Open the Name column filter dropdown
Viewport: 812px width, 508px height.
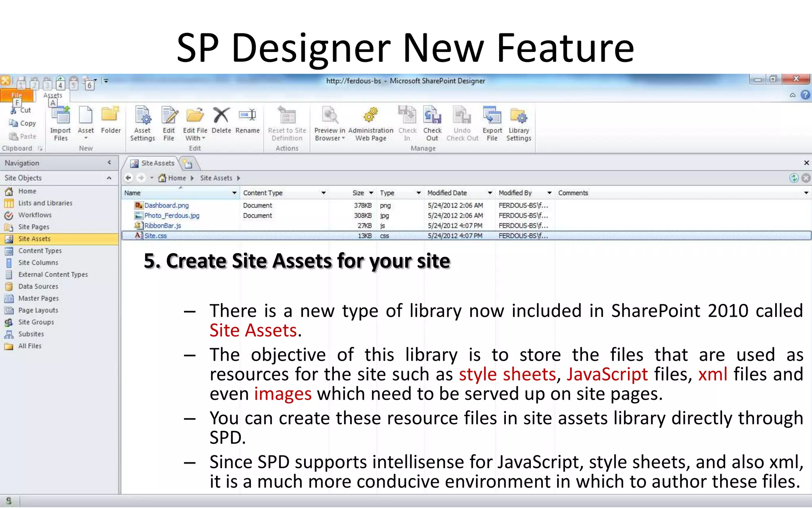point(234,193)
